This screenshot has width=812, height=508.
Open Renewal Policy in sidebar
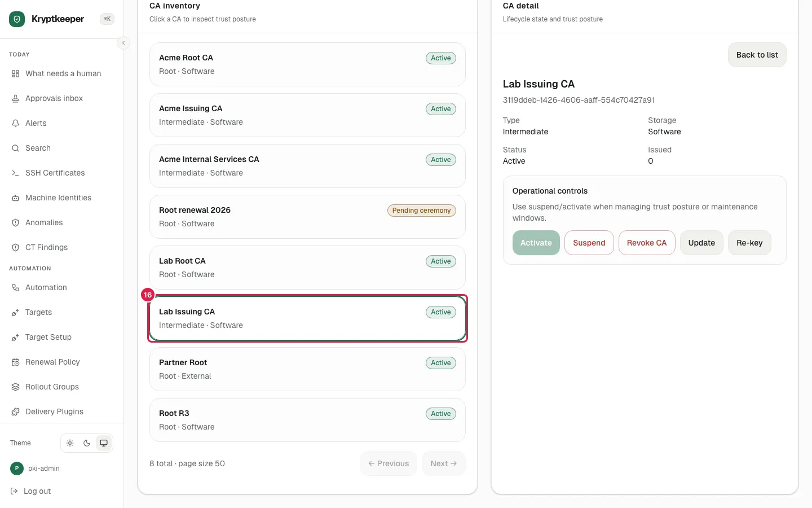(x=62, y=362)
